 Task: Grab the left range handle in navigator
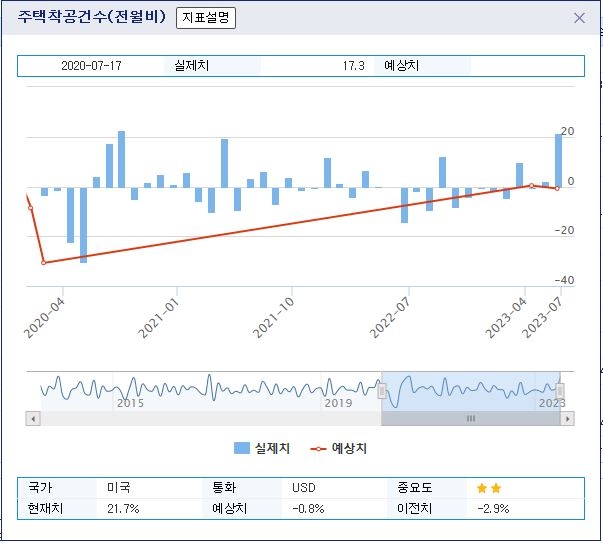(x=381, y=391)
